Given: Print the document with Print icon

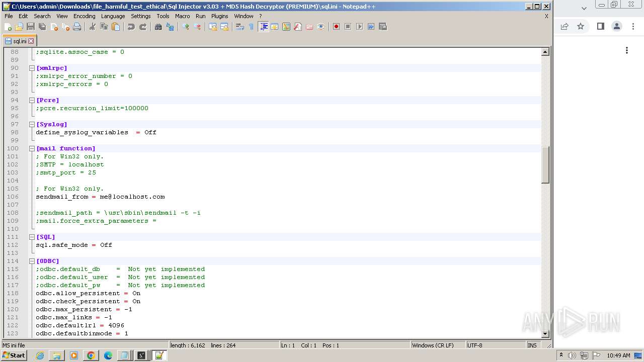Looking at the screenshot, I should pos(77,27).
